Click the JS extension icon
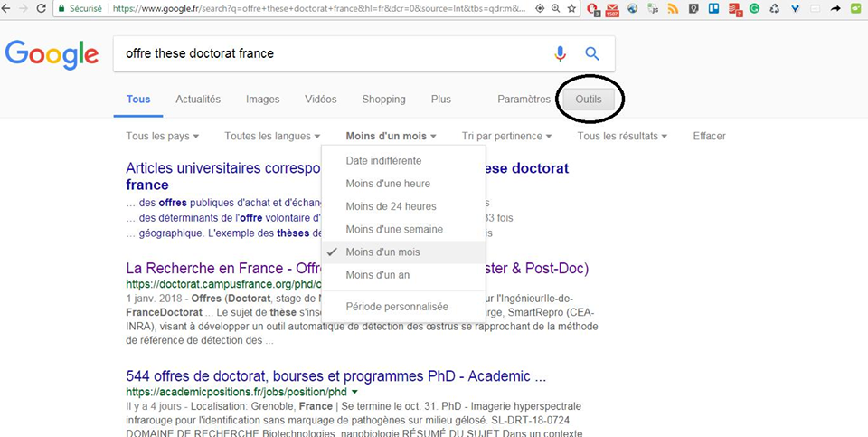Image resolution: width=868 pixels, height=437 pixels. pos(653,8)
